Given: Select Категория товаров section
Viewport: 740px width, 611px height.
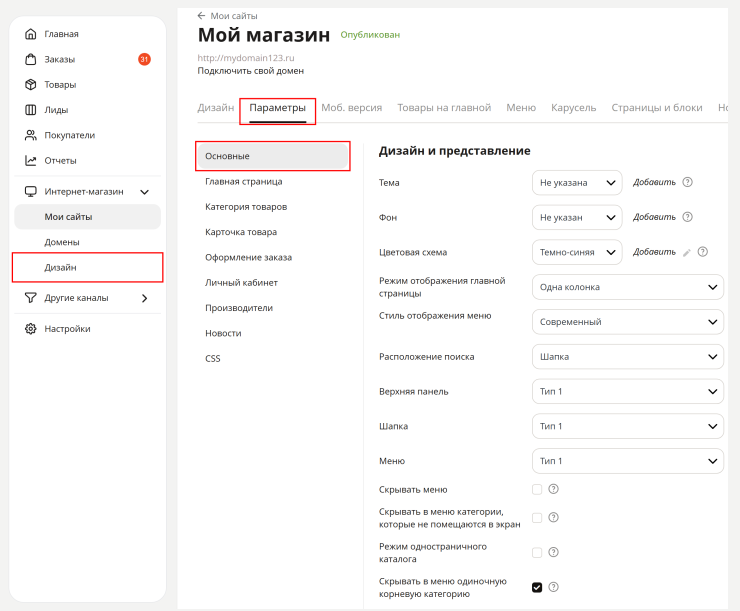Looking at the screenshot, I should (x=246, y=207).
